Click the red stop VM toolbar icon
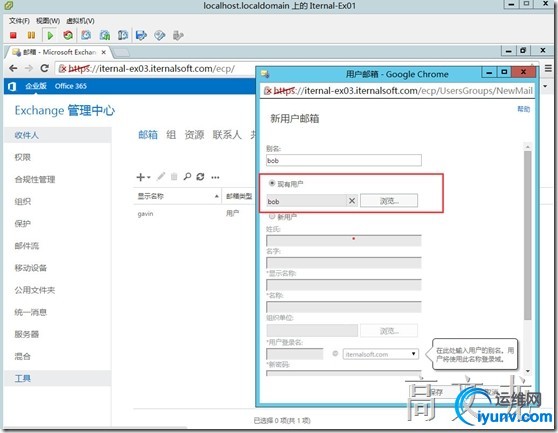Viewport: 558px width, 433px height. tap(13, 35)
